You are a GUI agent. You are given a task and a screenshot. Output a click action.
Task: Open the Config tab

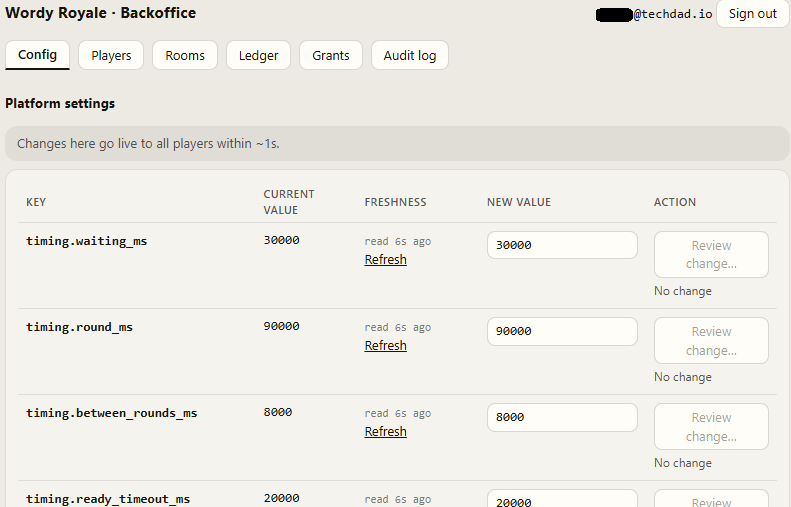[37, 55]
